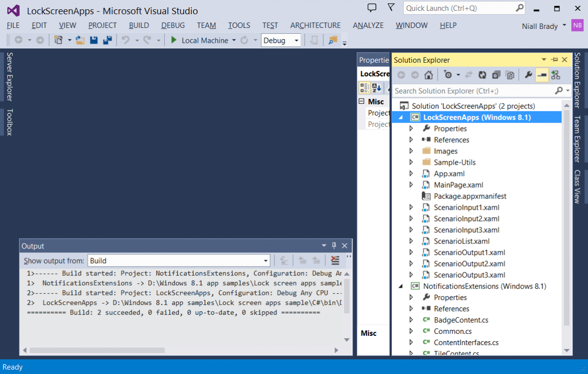Image resolution: width=588 pixels, height=374 pixels.
Task: Expand the MainPage.xaml node
Action: click(x=412, y=185)
